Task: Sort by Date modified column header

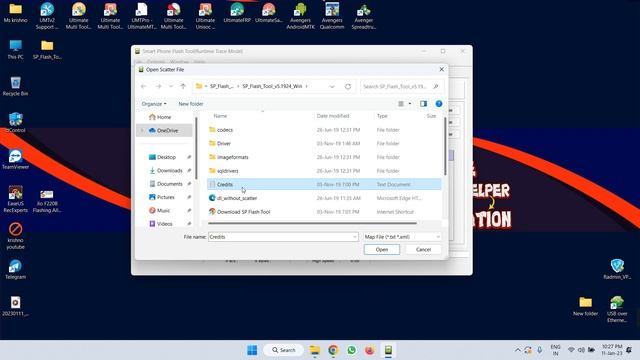Action: pyautogui.click(x=333, y=116)
